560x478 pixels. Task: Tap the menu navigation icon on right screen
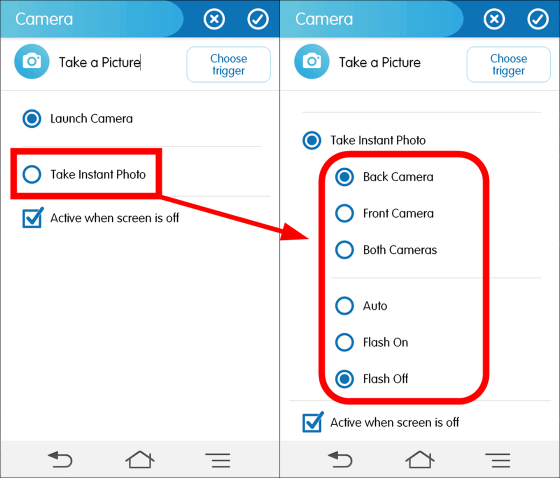coord(498,460)
